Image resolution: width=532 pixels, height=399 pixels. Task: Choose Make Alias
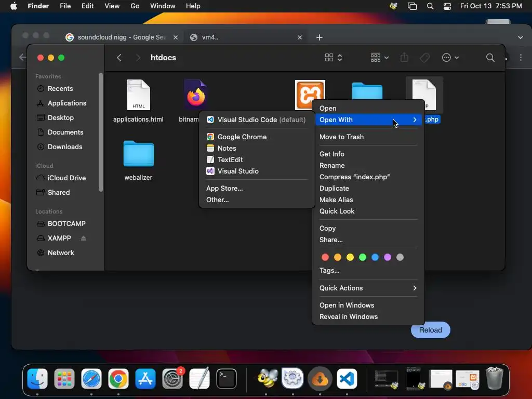point(368,200)
